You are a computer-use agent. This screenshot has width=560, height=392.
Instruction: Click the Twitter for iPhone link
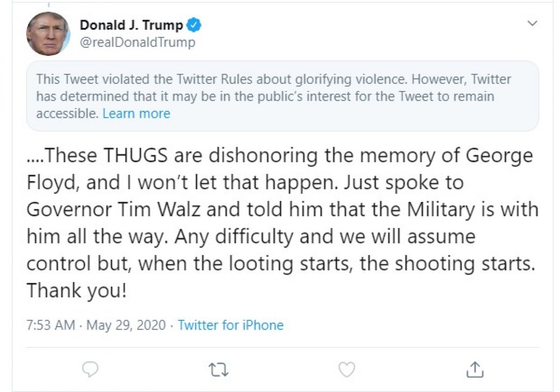click(x=231, y=325)
